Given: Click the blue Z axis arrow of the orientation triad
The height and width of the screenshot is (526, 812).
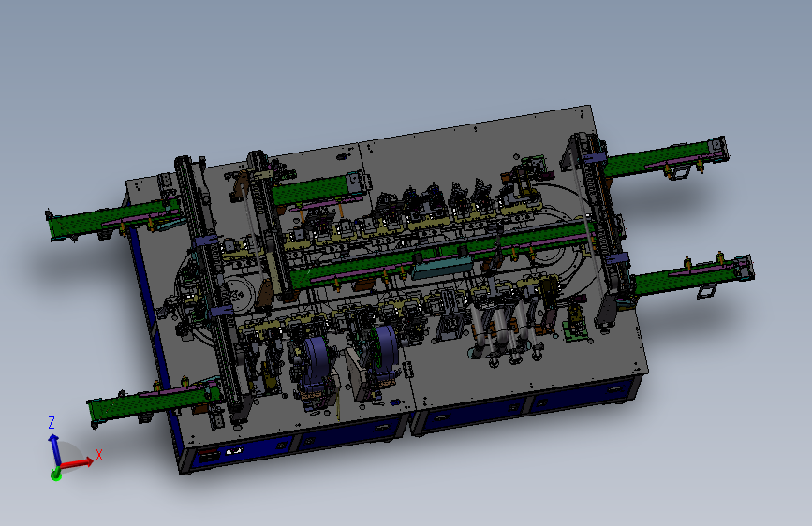Looking at the screenshot, I should coord(54,449).
